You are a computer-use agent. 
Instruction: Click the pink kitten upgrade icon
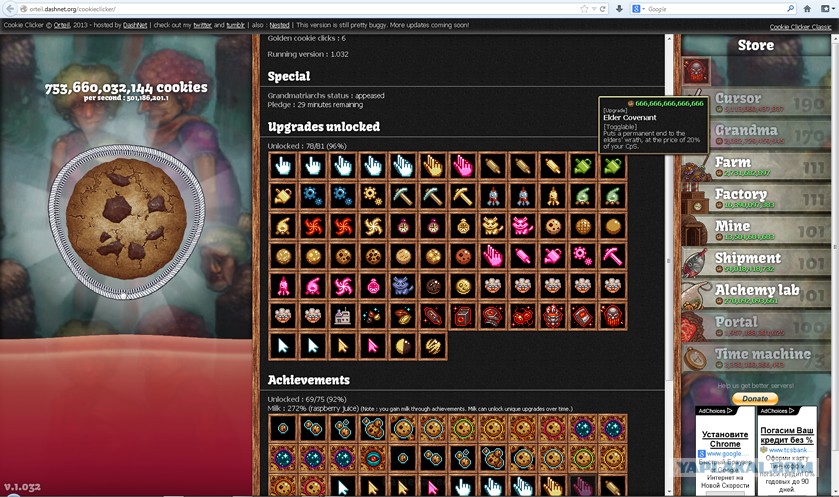pyautogui.click(x=523, y=226)
